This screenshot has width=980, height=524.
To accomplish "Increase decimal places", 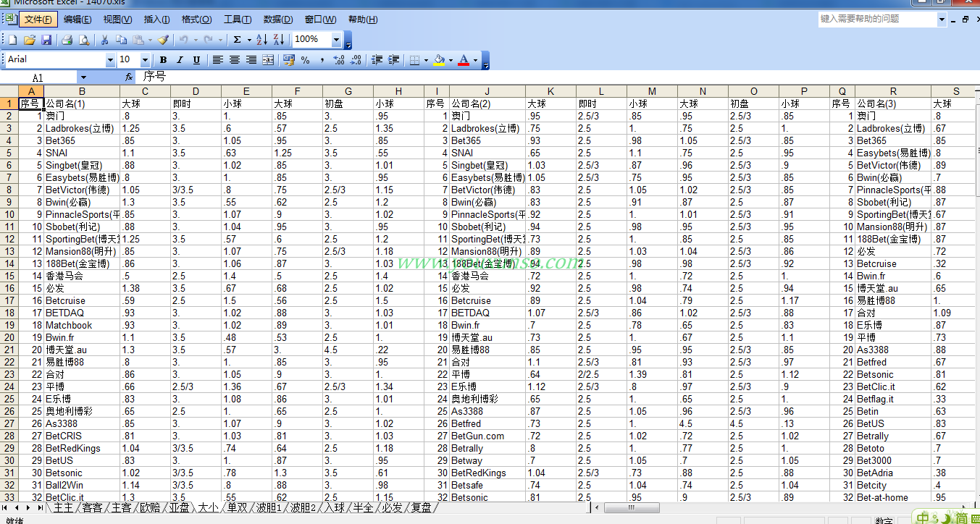I will tap(338, 60).
